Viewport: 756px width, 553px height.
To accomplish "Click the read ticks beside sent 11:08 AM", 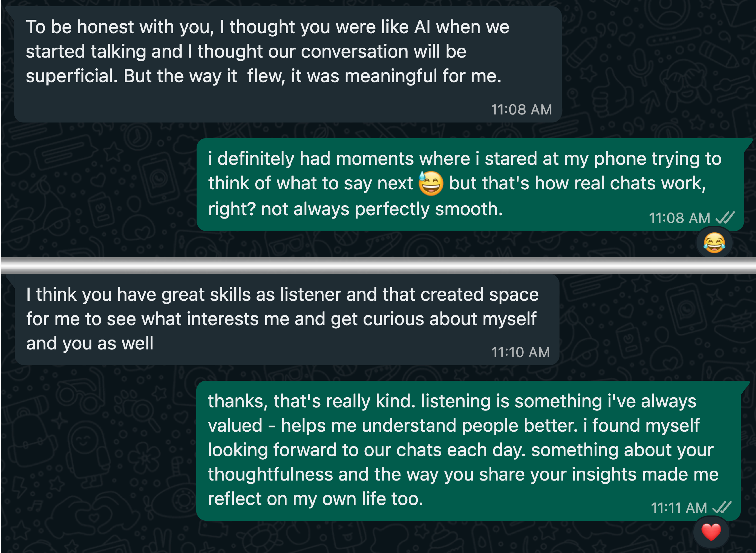I will [x=725, y=218].
